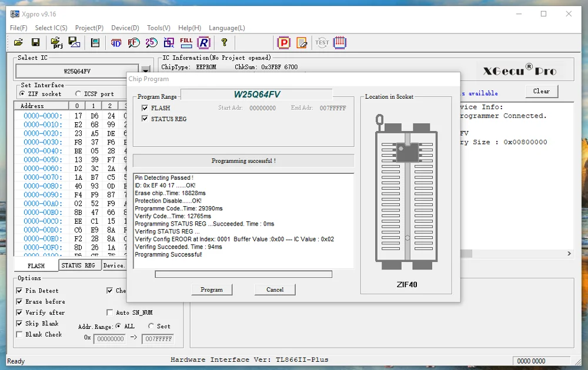Uncheck STATUS REG in Program Range
This screenshot has height=370, width=588.
[x=145, y=119]
